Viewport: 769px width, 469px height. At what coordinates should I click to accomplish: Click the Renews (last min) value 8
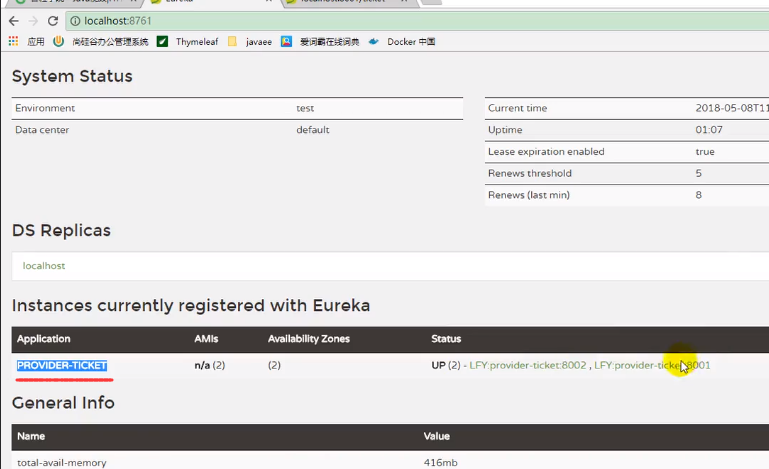pos(698,195)
